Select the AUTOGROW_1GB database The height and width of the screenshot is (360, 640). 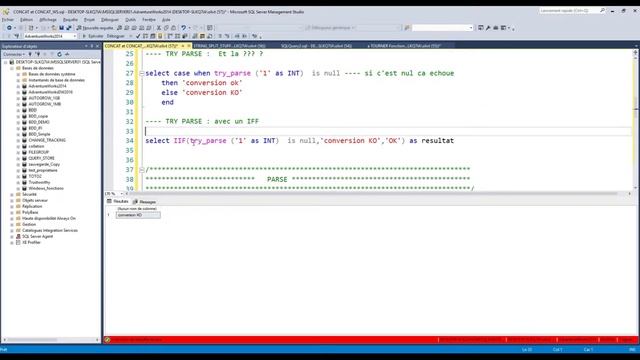(x=44, y=98)
